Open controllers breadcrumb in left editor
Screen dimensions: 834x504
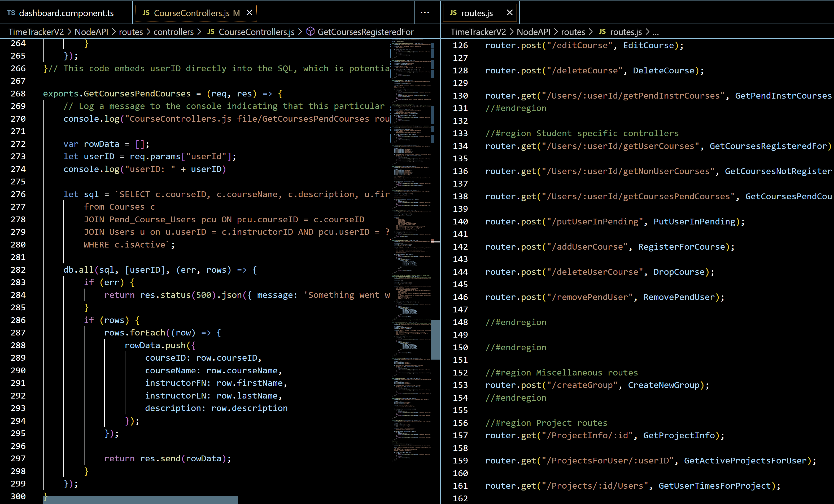(x=174, y=32)
